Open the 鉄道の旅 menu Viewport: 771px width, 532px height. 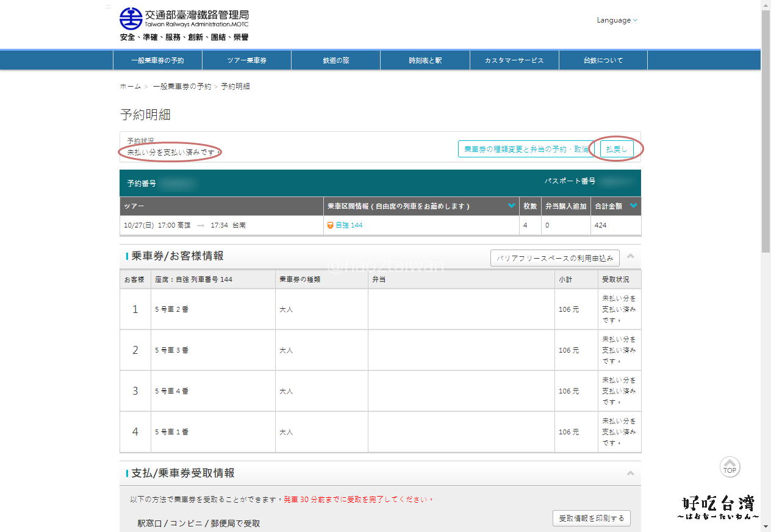point(335,60)
